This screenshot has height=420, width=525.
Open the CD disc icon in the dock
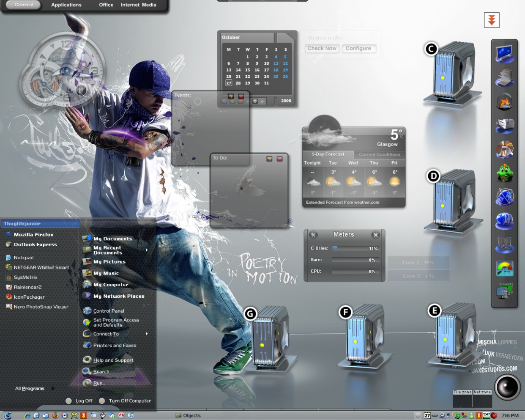click(x=505, y=149)
